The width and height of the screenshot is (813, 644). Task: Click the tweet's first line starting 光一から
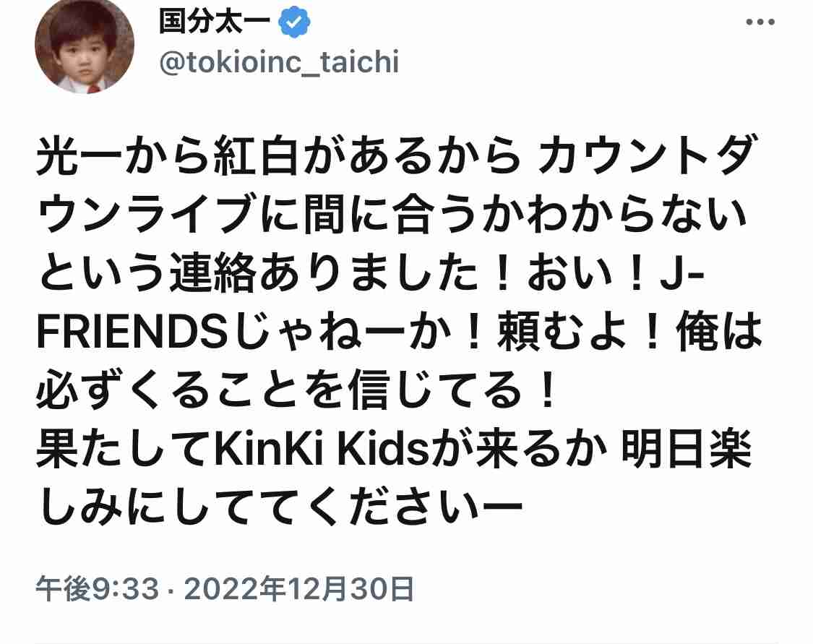(395, 155)
